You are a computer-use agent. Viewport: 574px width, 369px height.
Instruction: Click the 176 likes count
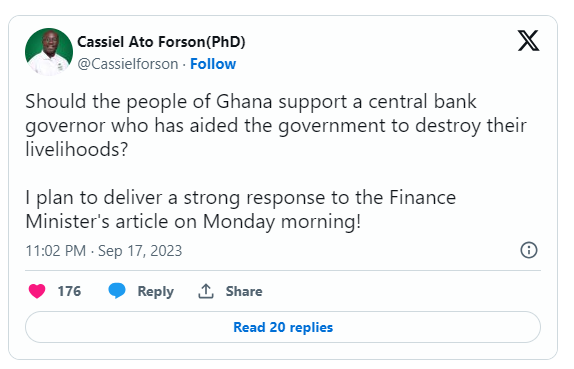(69, 291)
